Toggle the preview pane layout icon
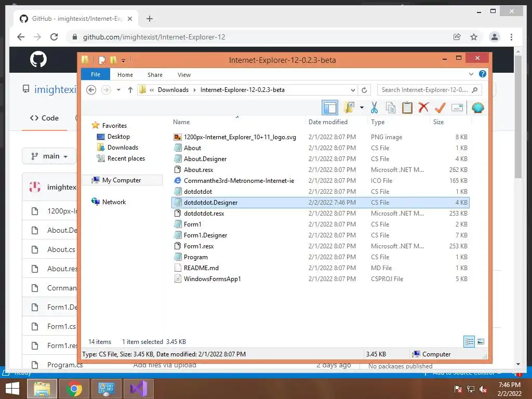 (x=330, y=108)
